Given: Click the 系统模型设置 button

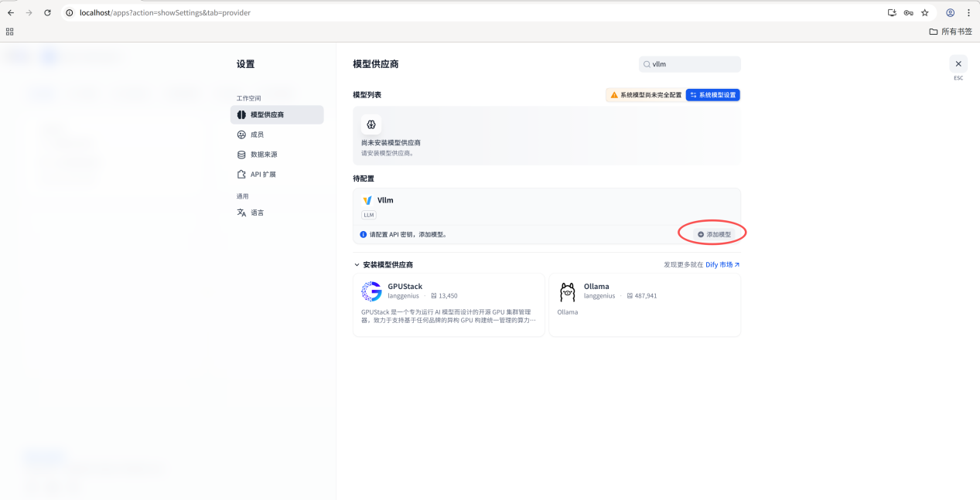Looking at the screenshot, I should pyautogui.click(x=713, y=95).
